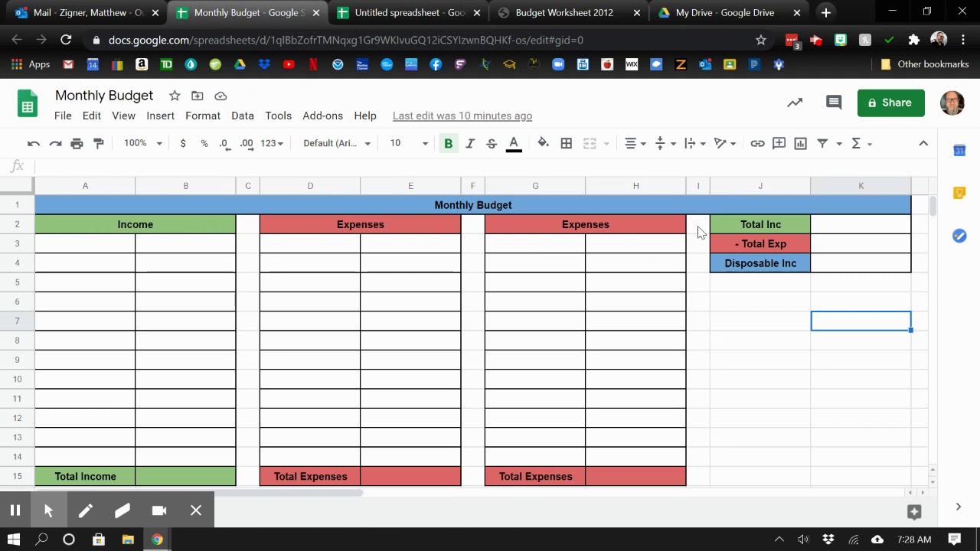Screen dimensions: 980x551
Task: Increase decimal places
Action: pyautogui.click(x=247, y=143)
